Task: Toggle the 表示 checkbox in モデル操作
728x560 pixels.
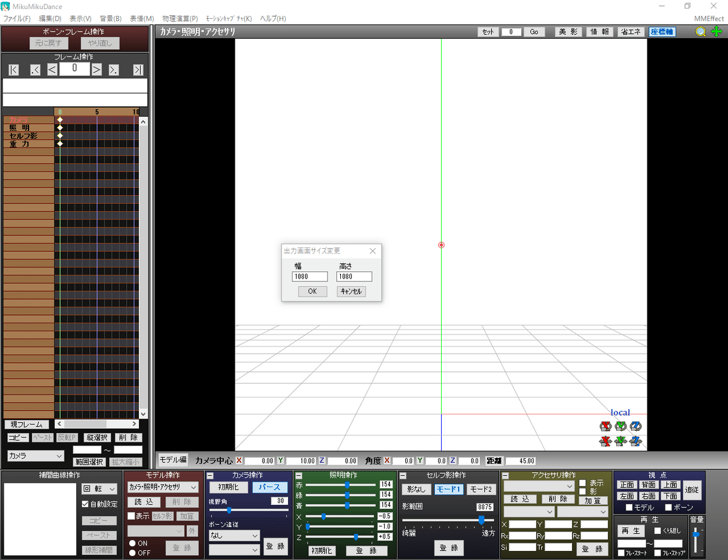Action: 130,516
